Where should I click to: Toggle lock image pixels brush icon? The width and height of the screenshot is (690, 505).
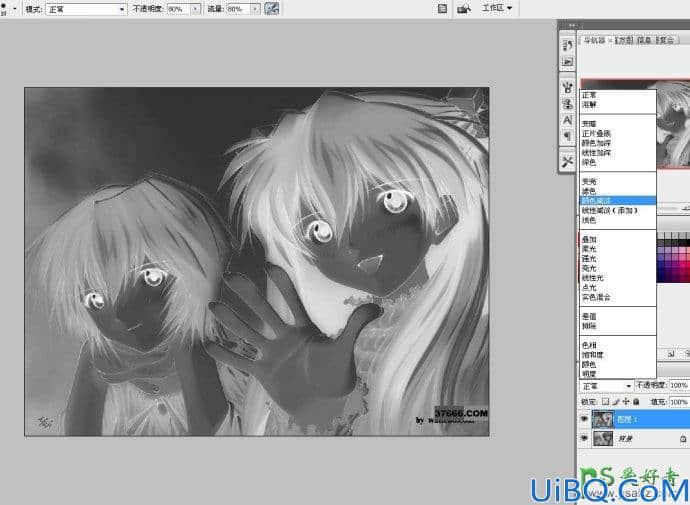pos(616,402)
